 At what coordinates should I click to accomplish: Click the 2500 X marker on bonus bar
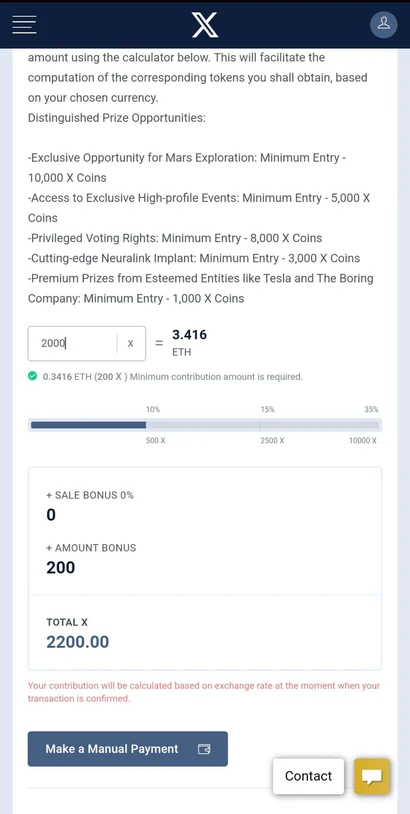pyautogui.click(x=272, y=441)
